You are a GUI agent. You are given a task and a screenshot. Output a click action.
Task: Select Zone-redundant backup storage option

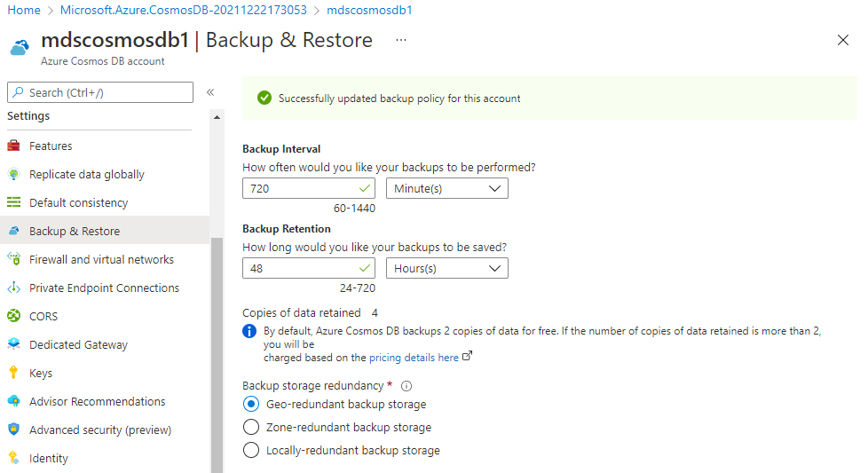pos(251,427)
